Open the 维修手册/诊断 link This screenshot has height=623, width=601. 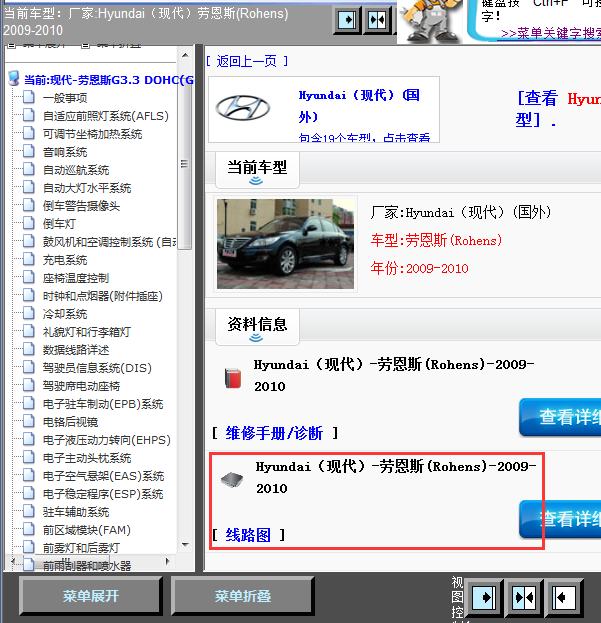[x=274, y=433]
